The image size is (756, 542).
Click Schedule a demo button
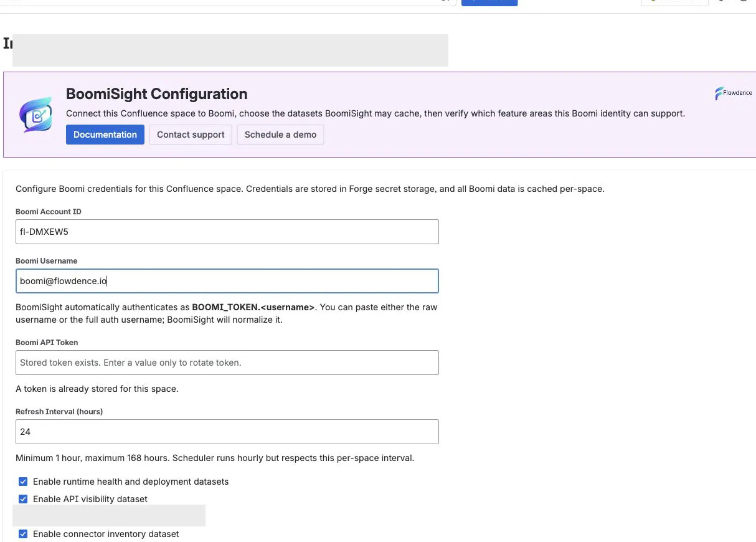[280, 135]
